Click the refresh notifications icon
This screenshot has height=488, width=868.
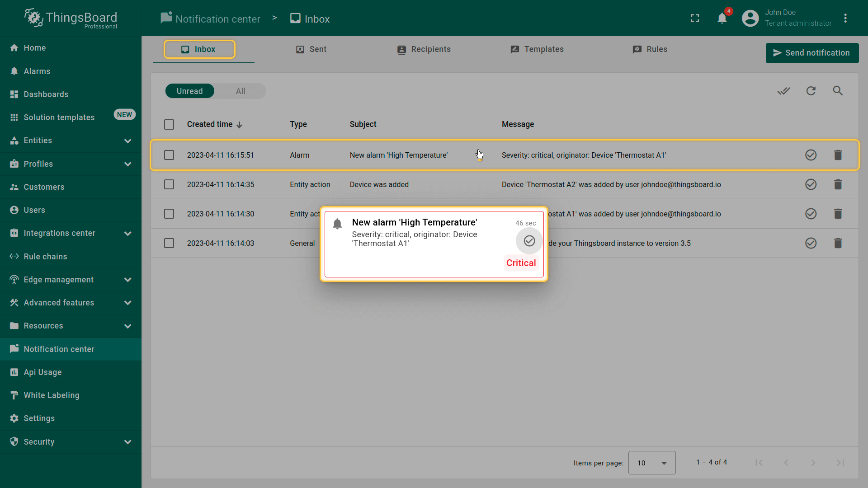[x=811, y=91]
